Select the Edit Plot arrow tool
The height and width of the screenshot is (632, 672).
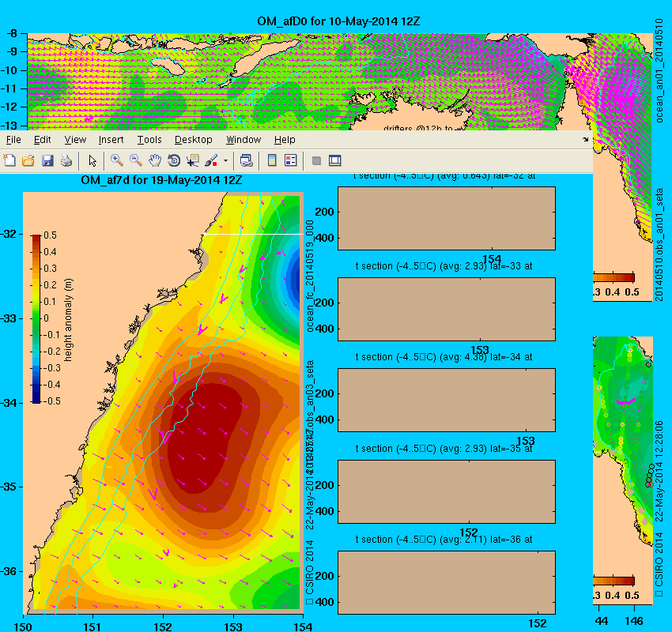tap(92, 160)
